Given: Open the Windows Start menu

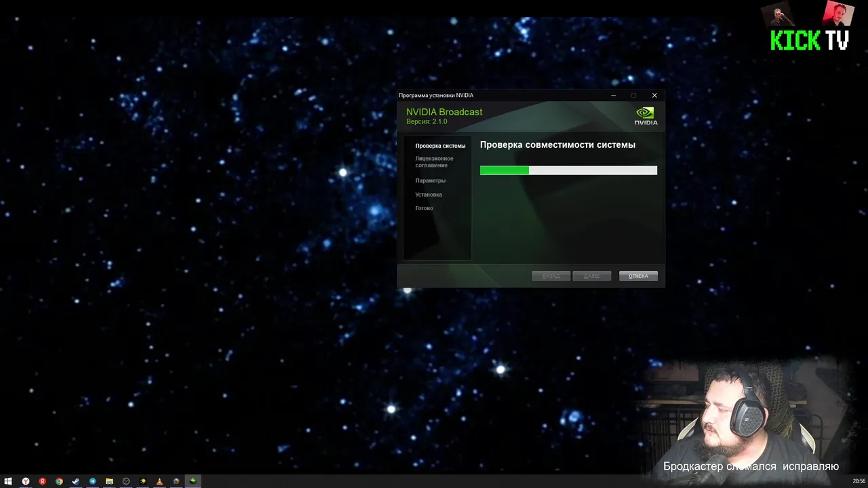Looking at the screenshot, I should (8, 481).
